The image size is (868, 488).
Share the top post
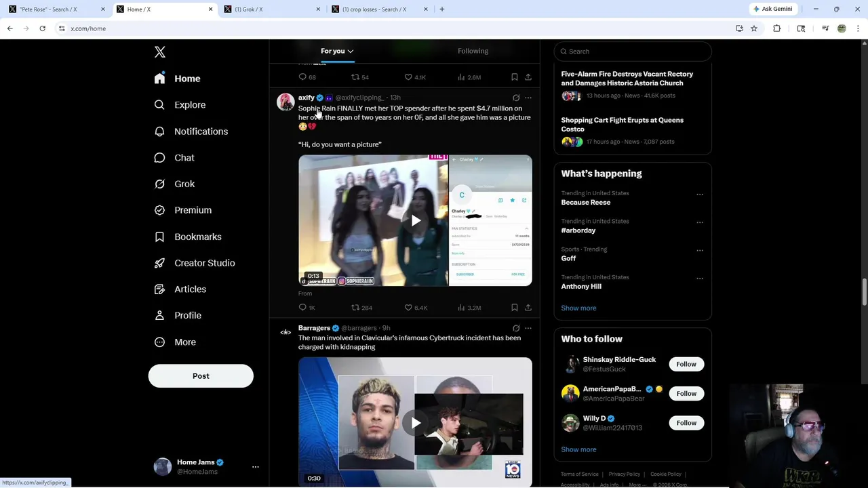pyautogui.click(x=528, y=77)
